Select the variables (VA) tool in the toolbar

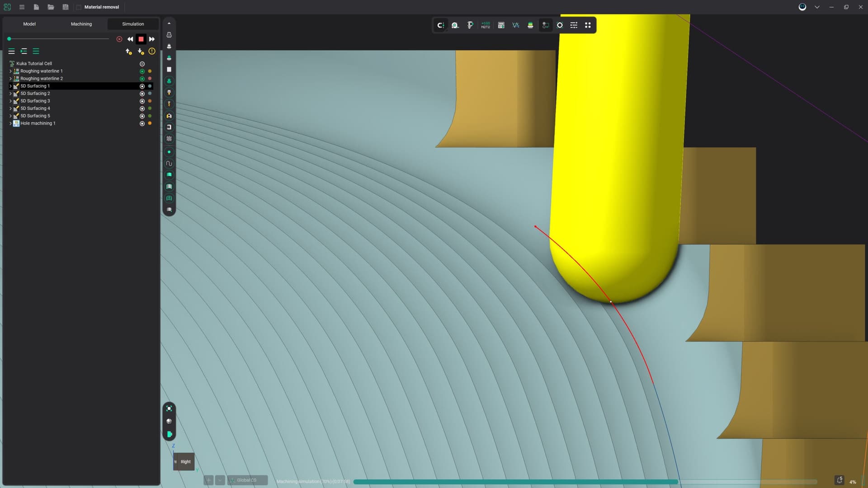point(515,25)
